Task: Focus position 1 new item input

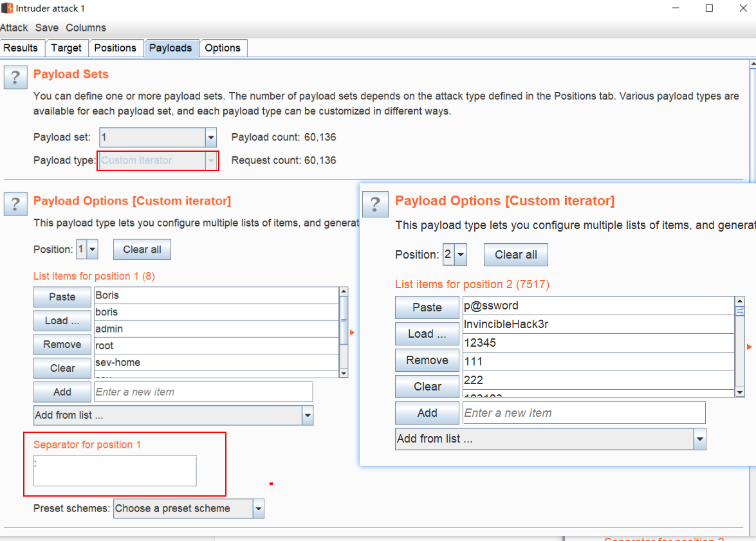Action: click(x=203, y=392)
